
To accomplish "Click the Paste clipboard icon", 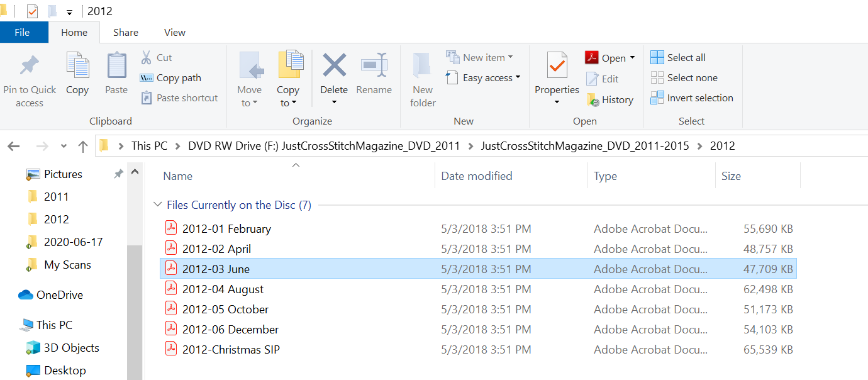I will (x=116, y=66).
